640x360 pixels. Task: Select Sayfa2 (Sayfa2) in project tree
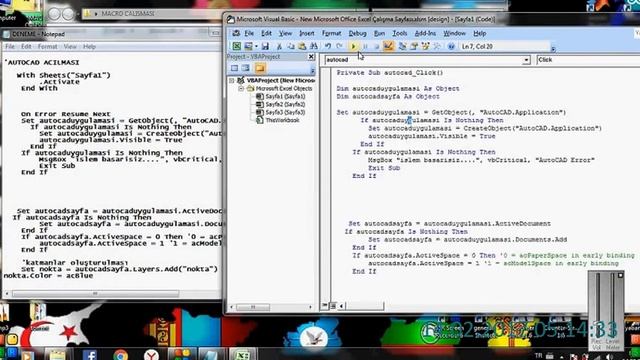(281, 104)
